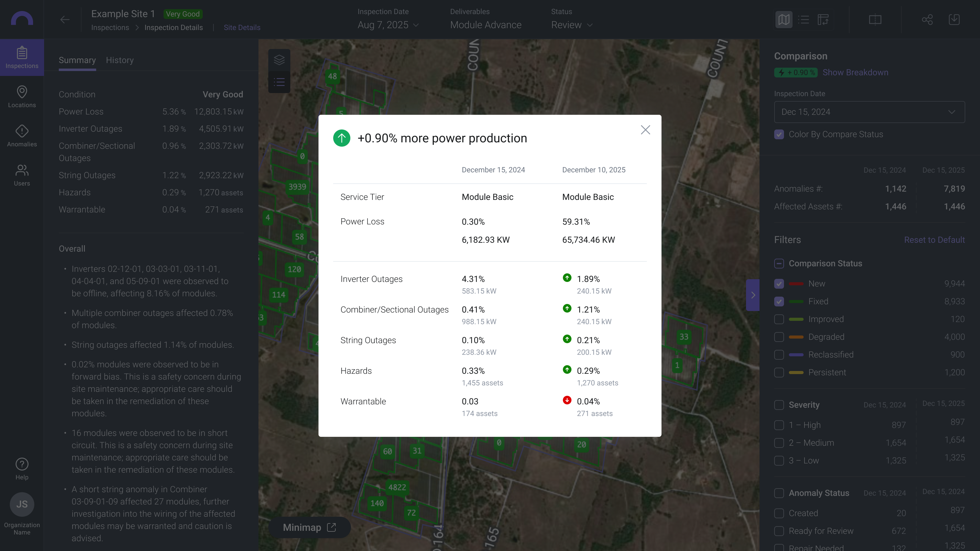The height and width of the screenshot is (551, 980).
Task: Check the Degraded comparison status filter
Action: 779,337
